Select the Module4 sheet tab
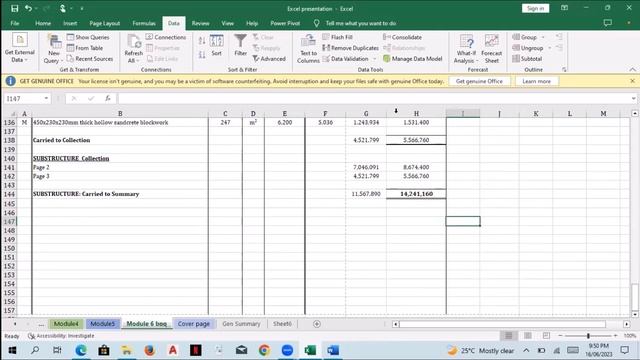This screenshot has width=640, height=360. pos(66,324)
